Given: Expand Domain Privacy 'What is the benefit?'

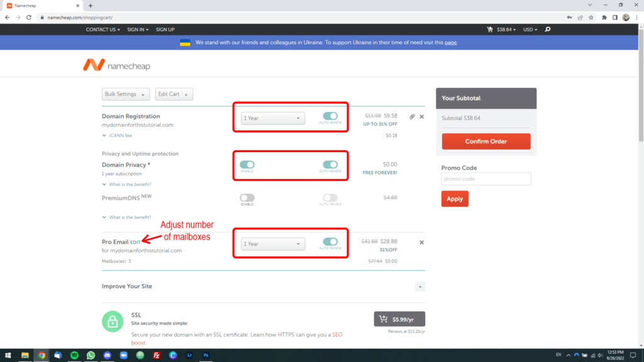Looking at the screenshot, I should (x=126, y=184).
